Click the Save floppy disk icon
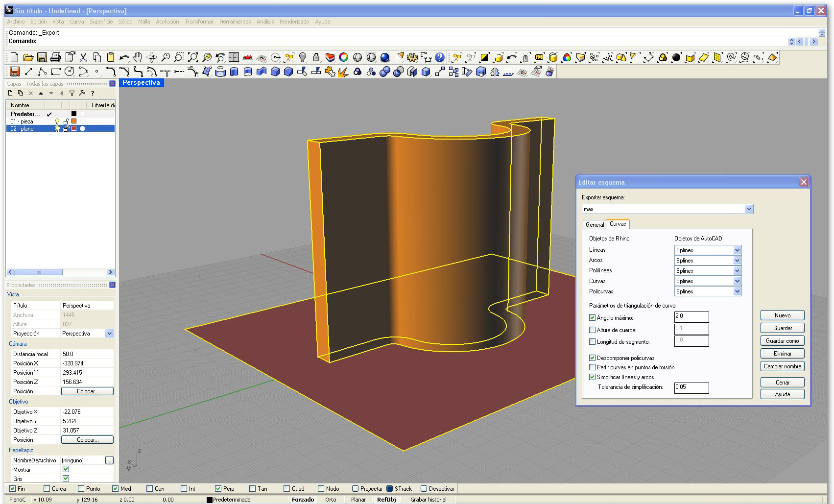This screenshot has height=504, width=834. [42, 57]
